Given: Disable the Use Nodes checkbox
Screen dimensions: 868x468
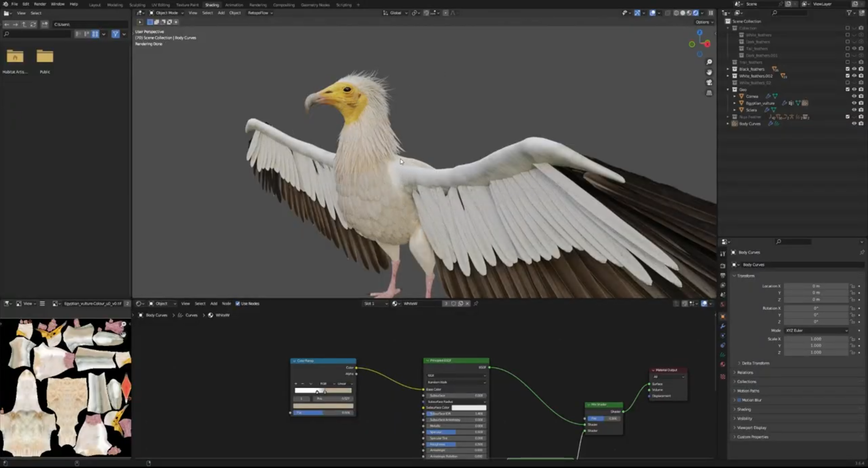Looking at the screenshot, I should 238,304.
